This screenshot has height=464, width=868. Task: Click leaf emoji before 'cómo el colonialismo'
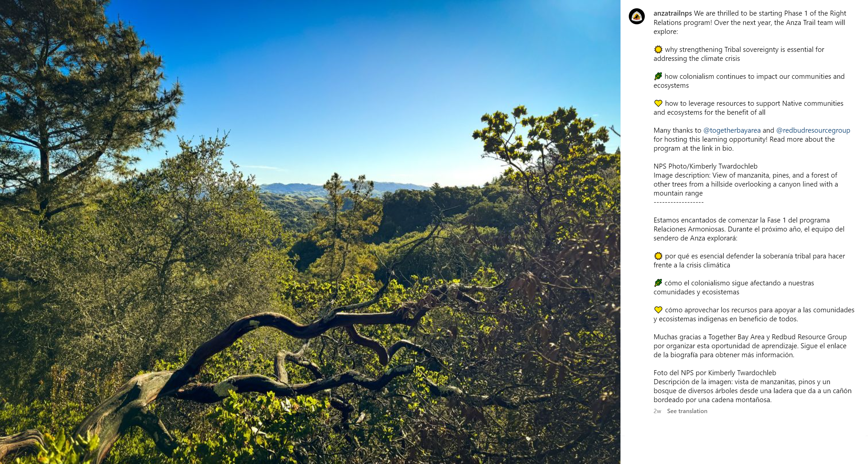658,283
